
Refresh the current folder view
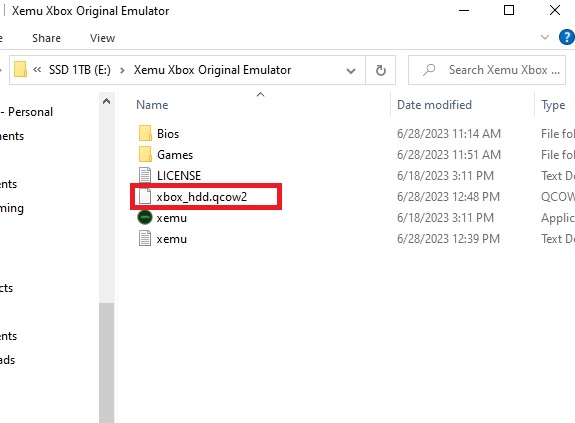pyautogui.click(x=381, y=70)
